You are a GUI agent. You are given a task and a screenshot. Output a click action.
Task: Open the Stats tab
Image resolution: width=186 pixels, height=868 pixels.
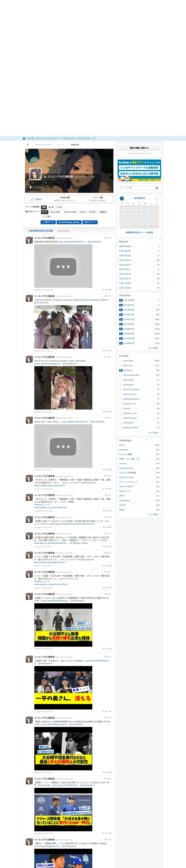[x=36, y=199]
